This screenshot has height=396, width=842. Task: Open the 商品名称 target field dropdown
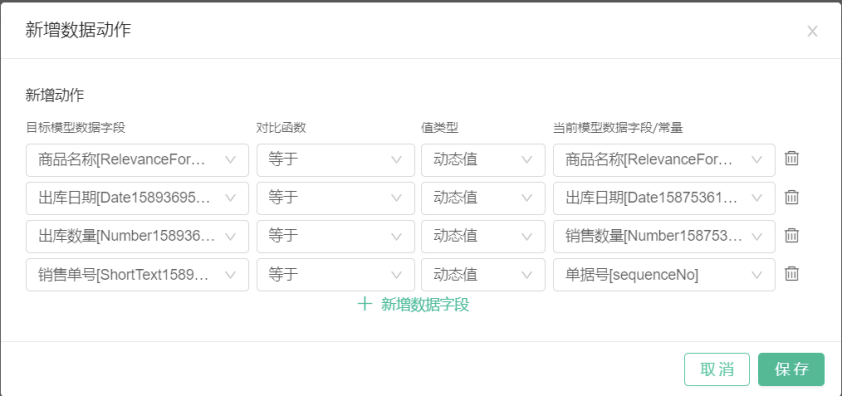[x=137, y=160]
